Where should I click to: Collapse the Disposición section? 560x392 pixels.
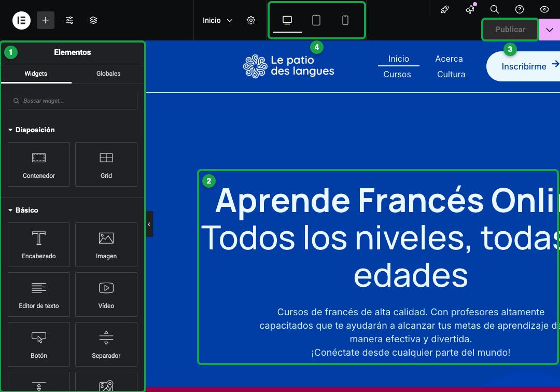point(32,130)
